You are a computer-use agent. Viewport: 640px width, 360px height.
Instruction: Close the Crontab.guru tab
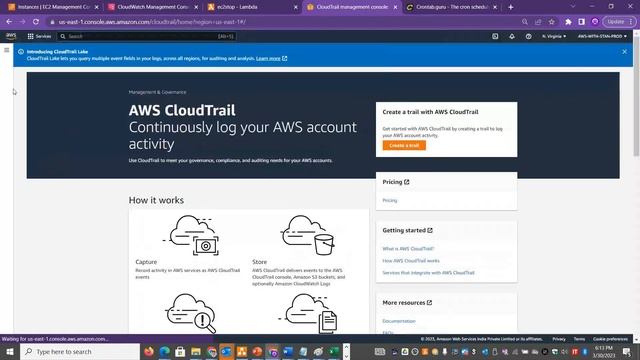pos(495,7)
